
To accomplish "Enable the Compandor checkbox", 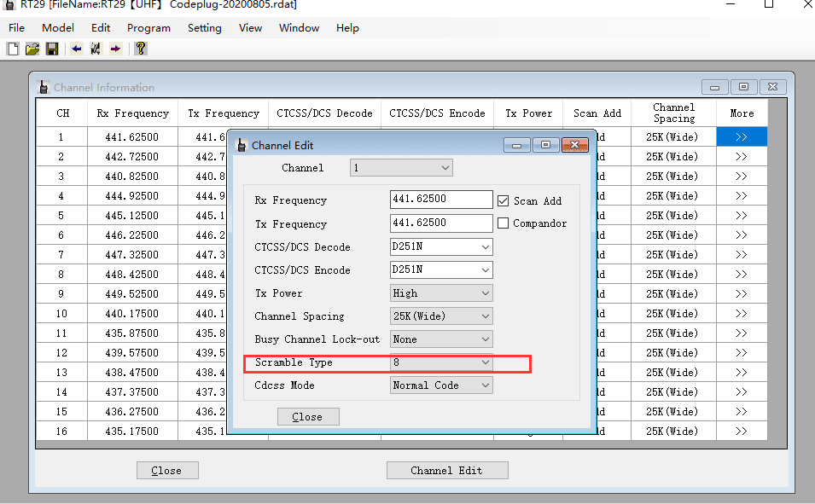I will click(x=504, y=223).
